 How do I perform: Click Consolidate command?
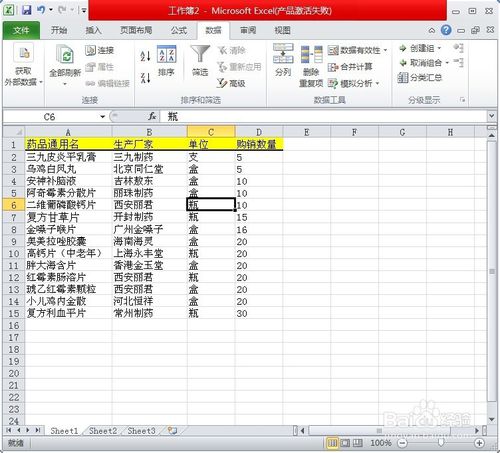pos(350,67)
